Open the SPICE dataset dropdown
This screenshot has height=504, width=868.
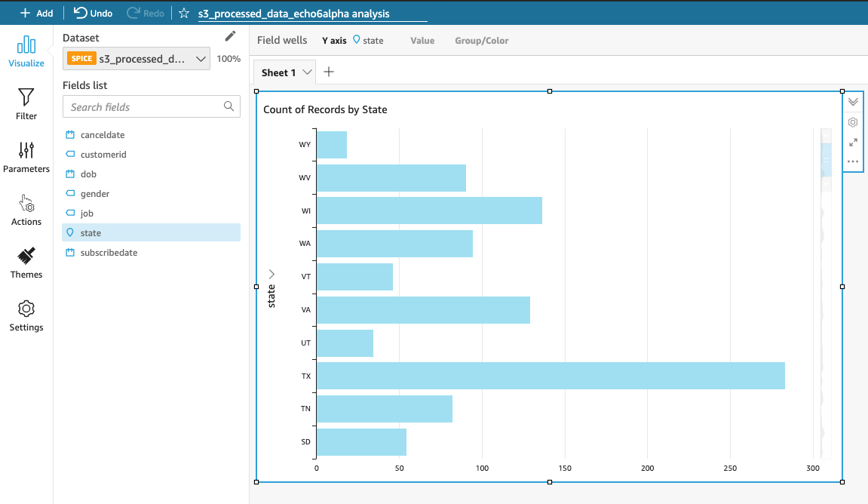tap(136, 59)
